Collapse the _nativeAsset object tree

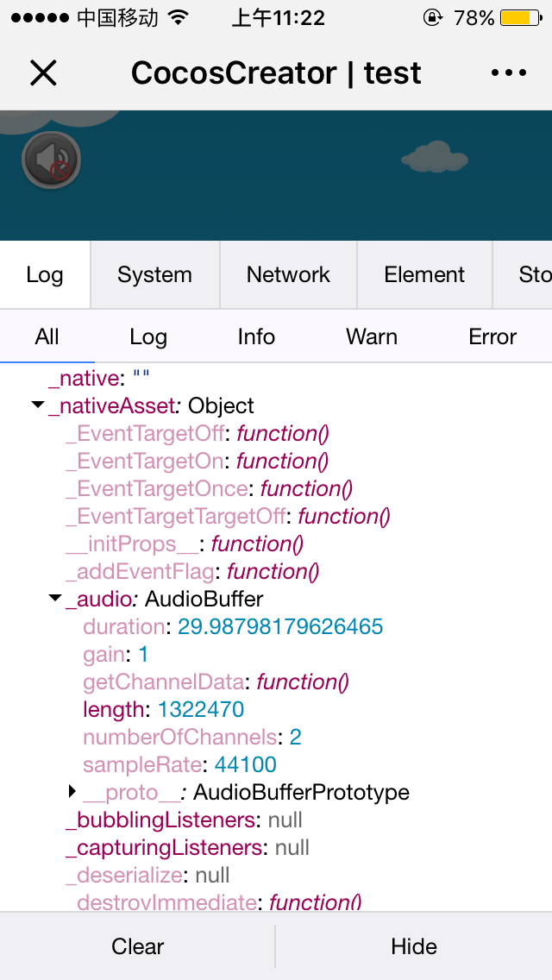pyautogui.click(x=38, y=405)
